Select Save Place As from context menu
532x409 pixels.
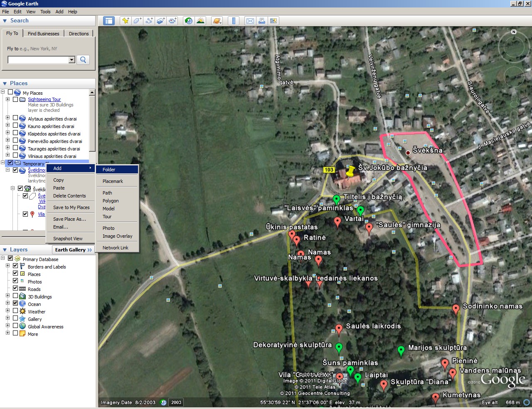(69, 219)
